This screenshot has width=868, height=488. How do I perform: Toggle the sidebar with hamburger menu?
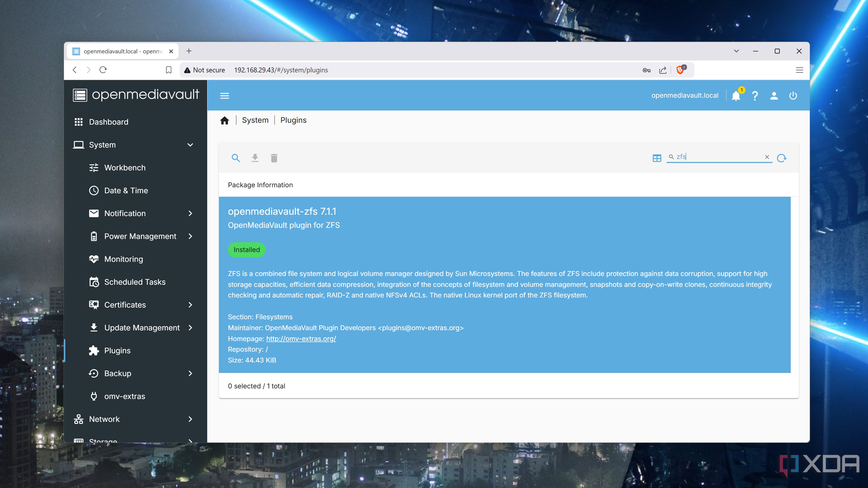tap(224, 96)
